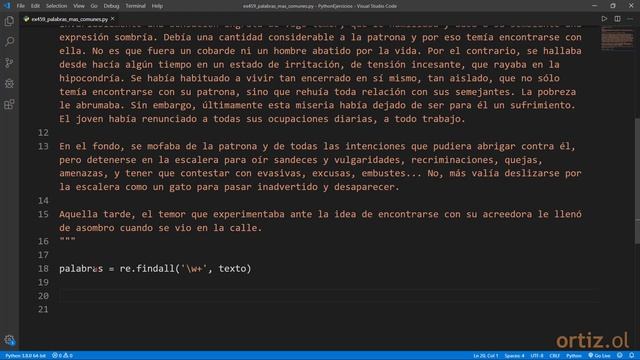Screen dimensions: 640x360
Task: Open the Debug menu
Action: [111, 6]
